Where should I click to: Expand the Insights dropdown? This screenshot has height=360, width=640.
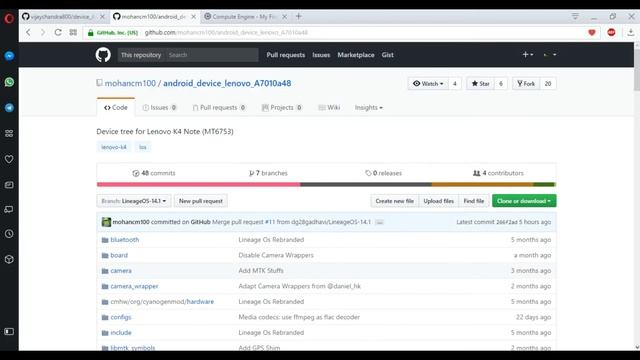(369, 107)
